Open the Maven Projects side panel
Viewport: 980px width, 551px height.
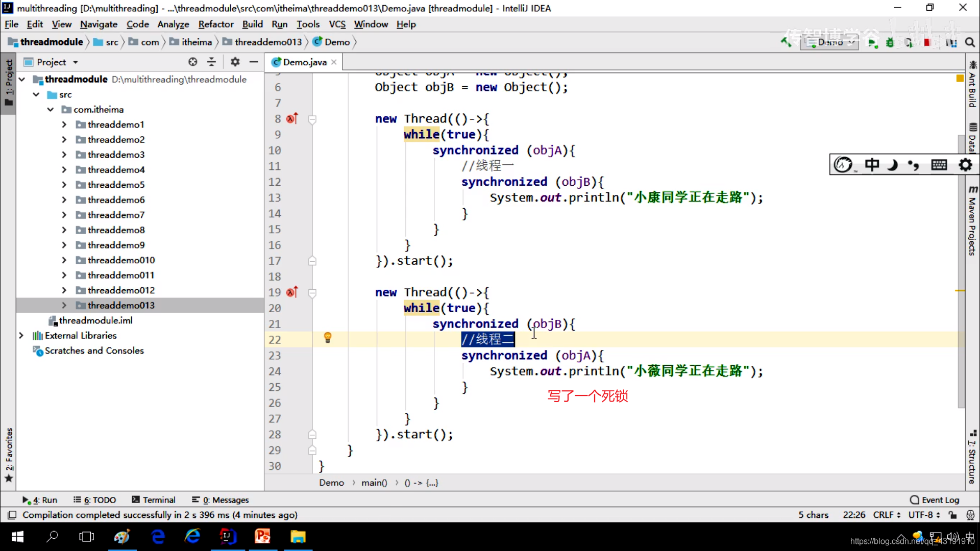(974, 220)
